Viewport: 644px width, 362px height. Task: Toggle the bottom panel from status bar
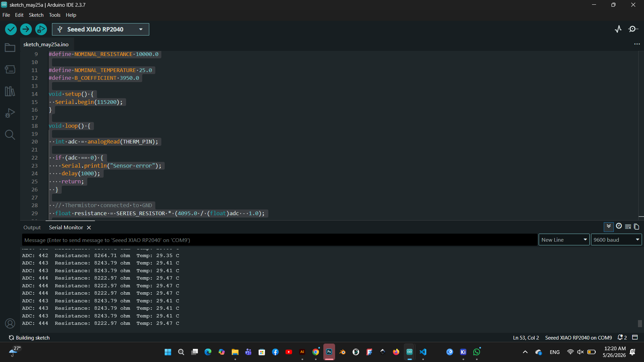coord(635,337)
